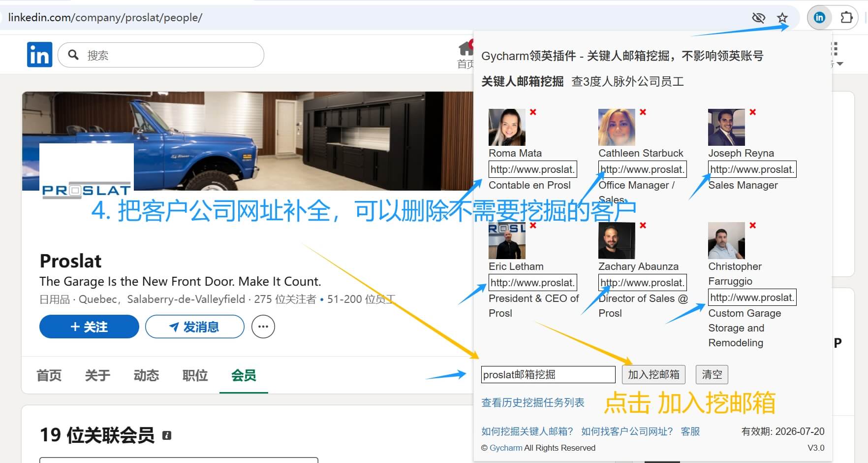Click Cathleen Starbuck's profile photo

617,127
